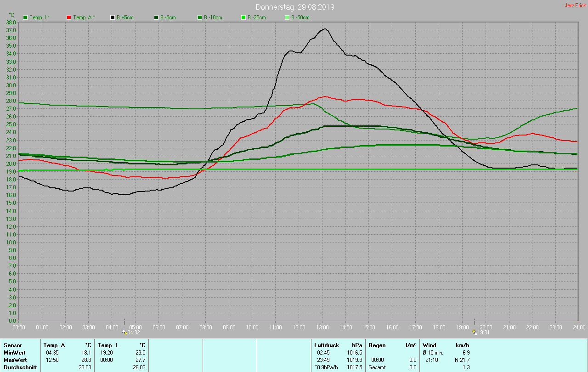Select the "Regen" column header
Viewport: 588px width, 372px height.
tap(377, 345)
